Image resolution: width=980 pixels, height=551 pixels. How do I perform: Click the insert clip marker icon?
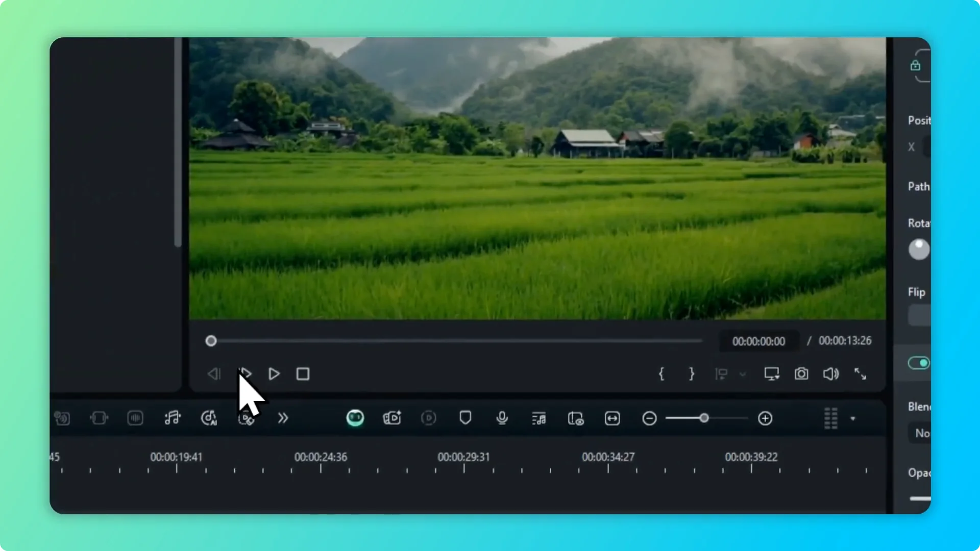pyautogui.click(x=721, y=374)
